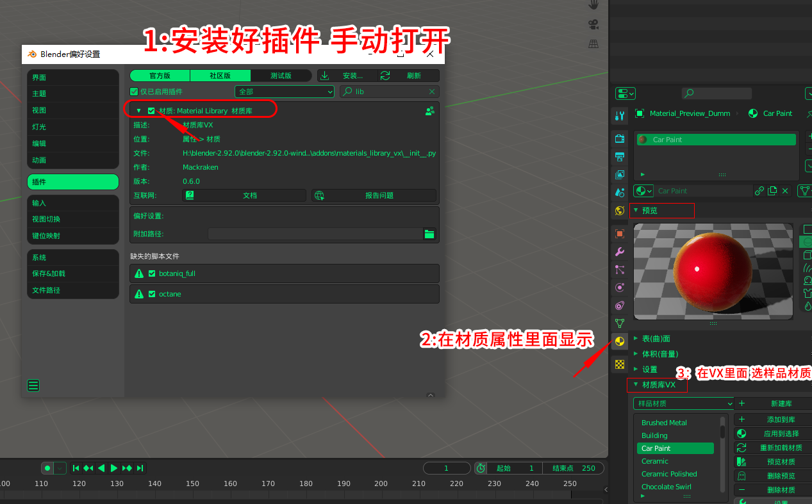This screenshot has width=812, height=504.
Task: Click the community user icon on Material Library row
Action: pos(429,111)
